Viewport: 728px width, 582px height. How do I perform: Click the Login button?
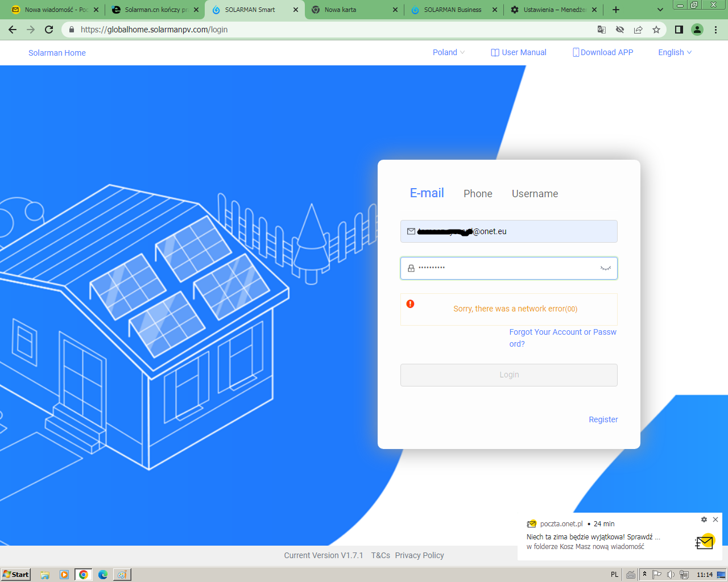(x=509, y=375)
